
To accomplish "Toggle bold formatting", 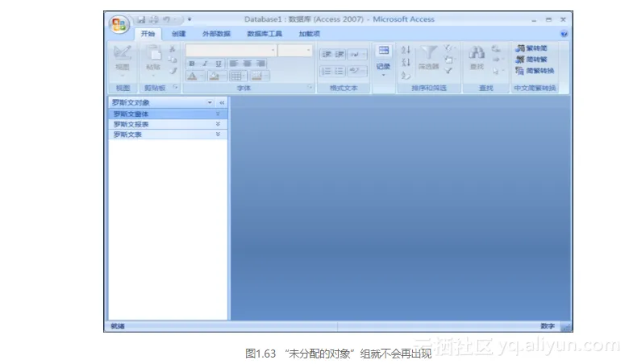I will 192,64.
